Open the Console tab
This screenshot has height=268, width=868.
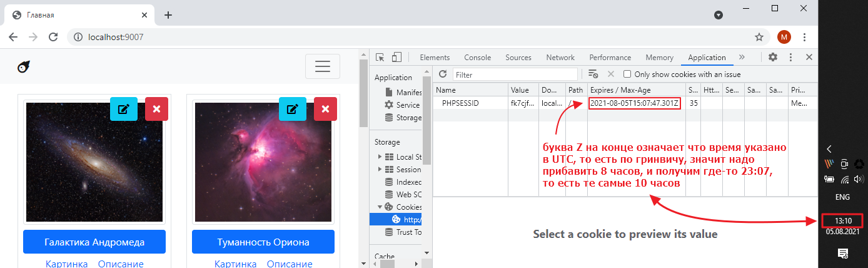tap(477, 58)
